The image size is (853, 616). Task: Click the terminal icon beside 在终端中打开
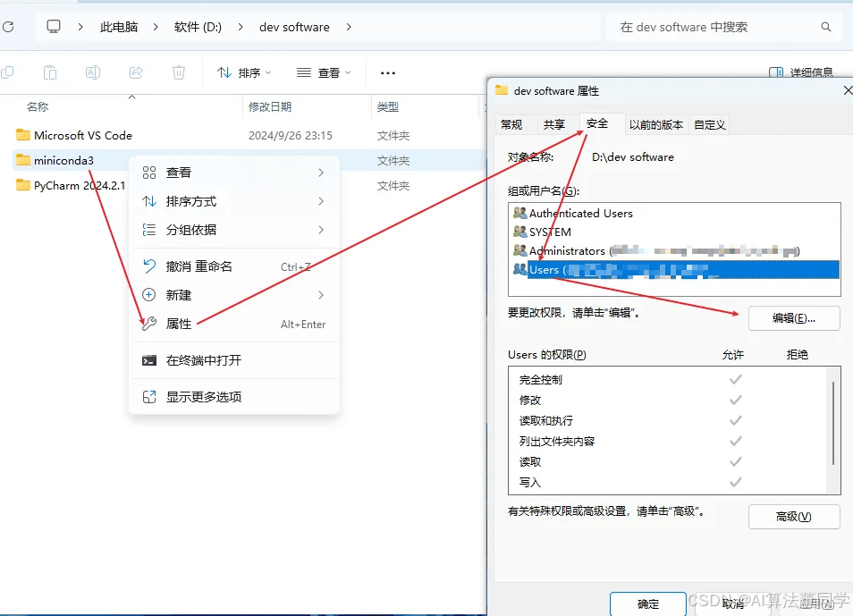(149, 360)
